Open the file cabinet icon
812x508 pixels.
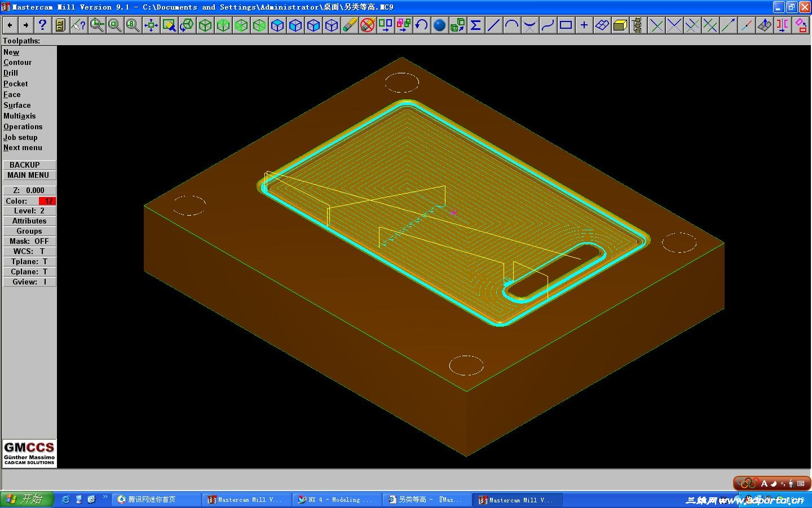pyautogui.click(x=60, y=25)
